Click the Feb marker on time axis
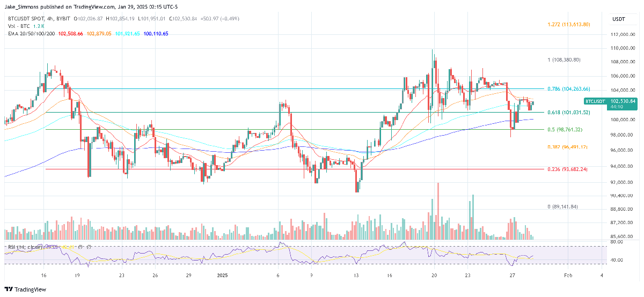644x297 pixels. tap(568, 274)
